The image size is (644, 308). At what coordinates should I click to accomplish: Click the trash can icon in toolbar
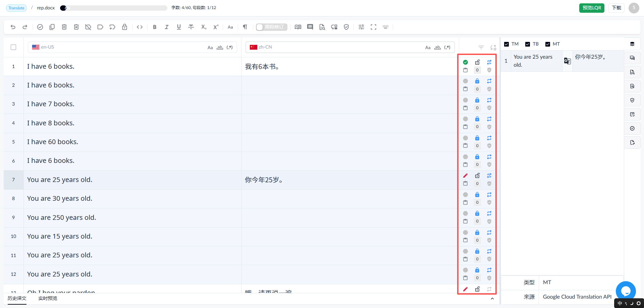point(64,27)
